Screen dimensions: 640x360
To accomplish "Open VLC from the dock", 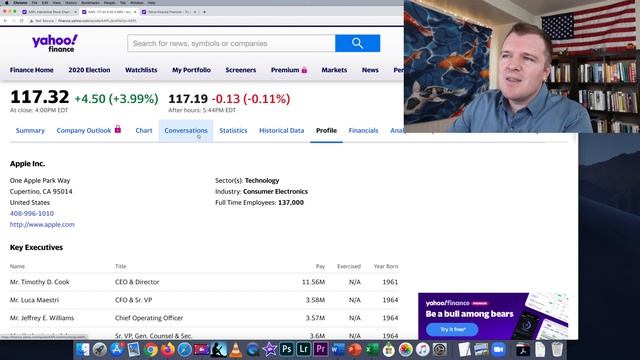I will (x=236, y=350).
